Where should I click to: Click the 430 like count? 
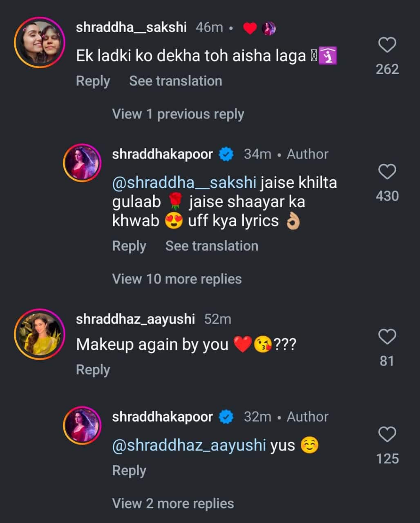[x=388, y=196]
